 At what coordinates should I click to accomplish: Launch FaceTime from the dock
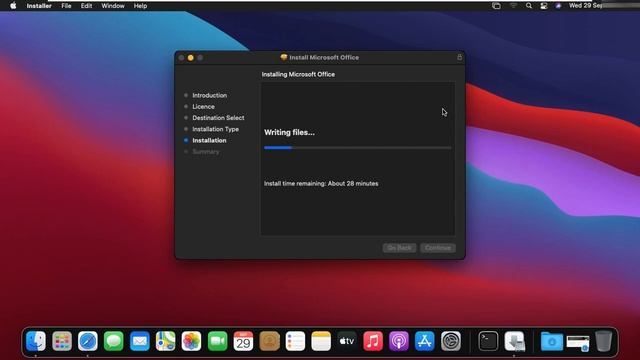[218, 341]
